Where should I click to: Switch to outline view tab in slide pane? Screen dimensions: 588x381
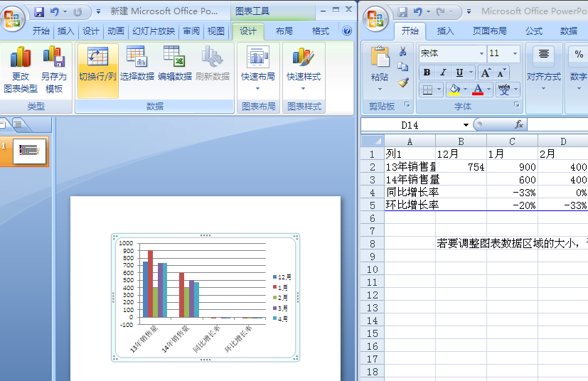click(x=18, y=124)
